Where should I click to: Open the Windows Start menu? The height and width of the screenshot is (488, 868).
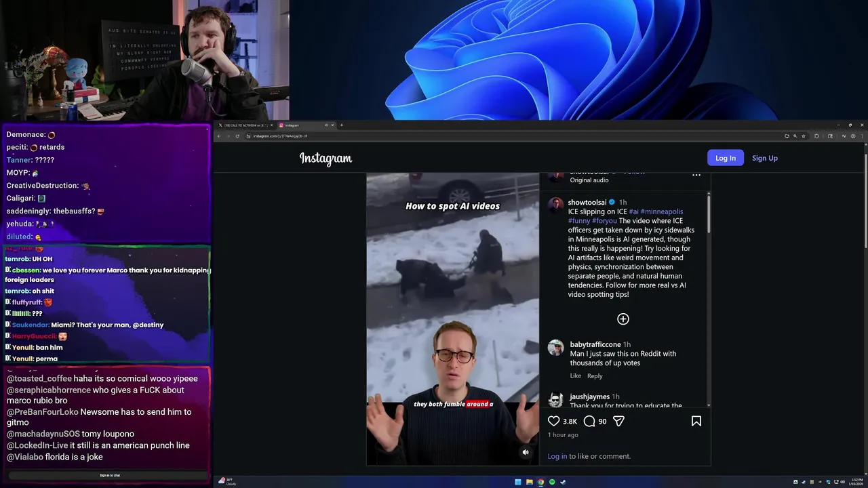pyautogui.click(x=518, y=482)
